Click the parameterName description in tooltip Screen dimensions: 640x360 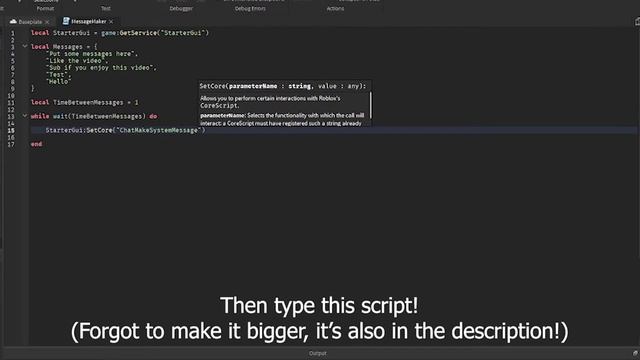click(282, 119)
